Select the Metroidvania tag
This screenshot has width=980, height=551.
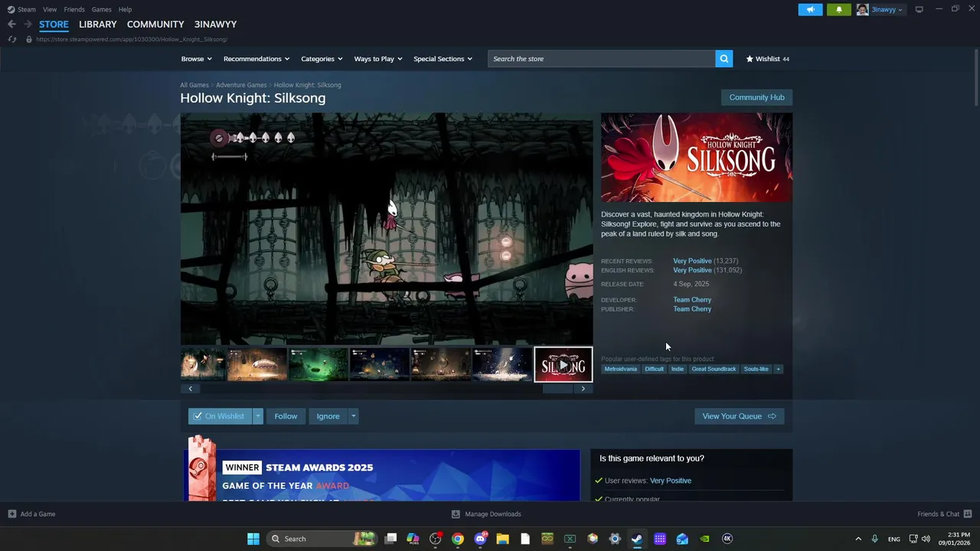coord(620,369)
